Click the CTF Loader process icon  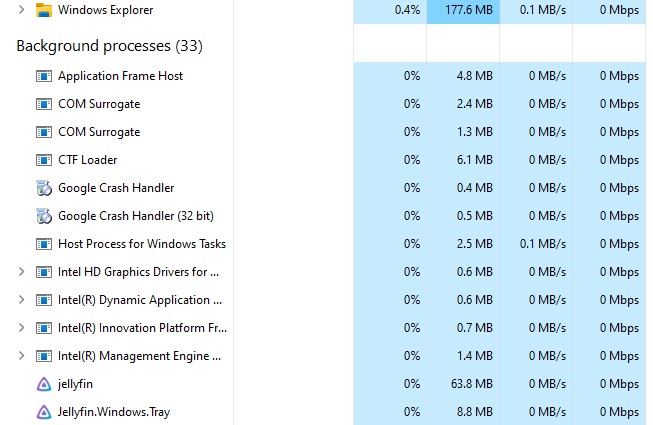(x=43, y=160)
